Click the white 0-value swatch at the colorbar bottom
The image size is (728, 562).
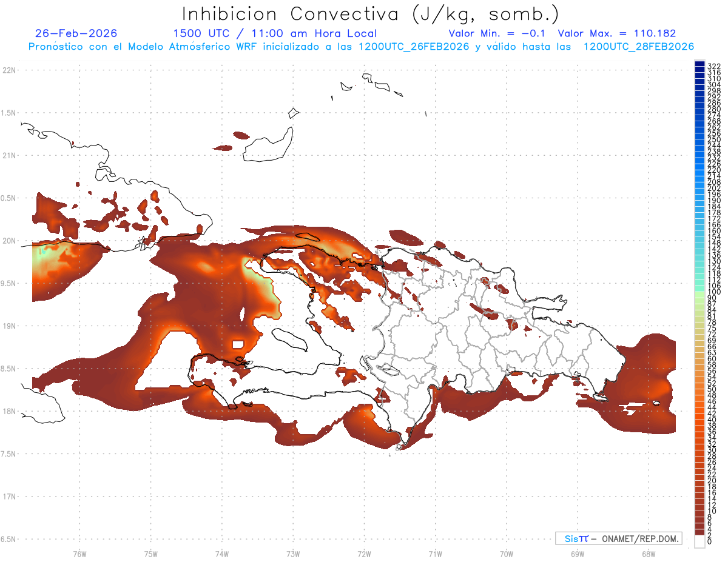(699, 541)
